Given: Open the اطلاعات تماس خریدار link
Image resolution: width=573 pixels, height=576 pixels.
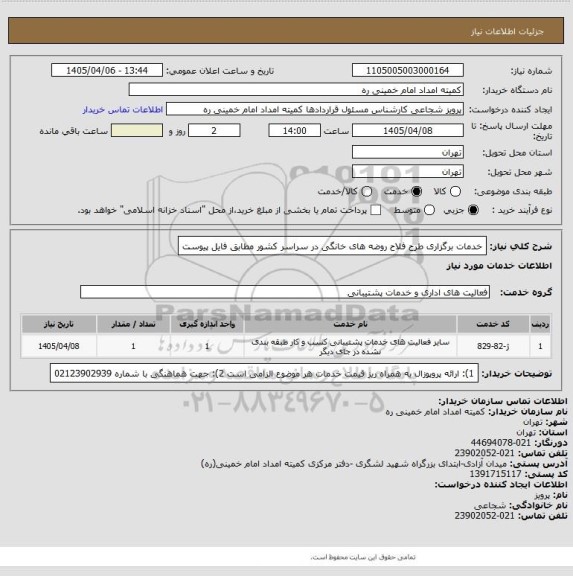Looking at the screenshot, I should coord(123,109).
